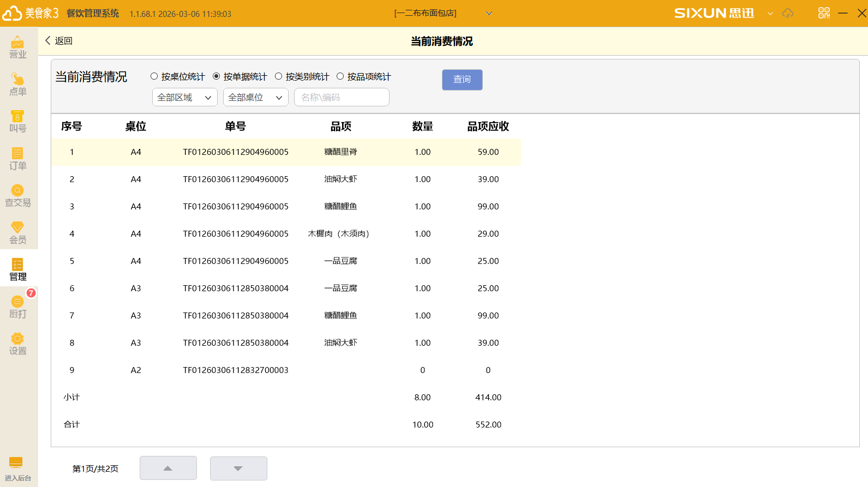Open the store selector dropdown arrow
Viewport: 868px width, 487px height.
click(489, 14)
